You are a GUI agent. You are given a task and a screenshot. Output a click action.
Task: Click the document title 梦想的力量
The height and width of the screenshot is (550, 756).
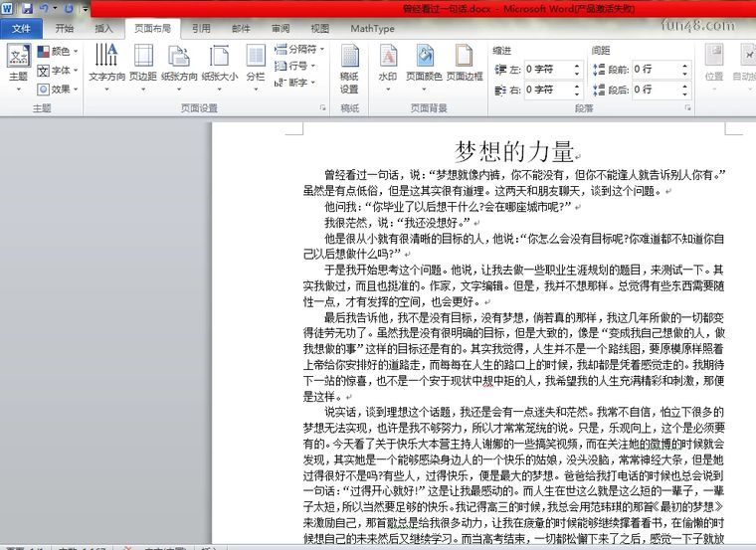pyautogui.click(x=514, y=152)
